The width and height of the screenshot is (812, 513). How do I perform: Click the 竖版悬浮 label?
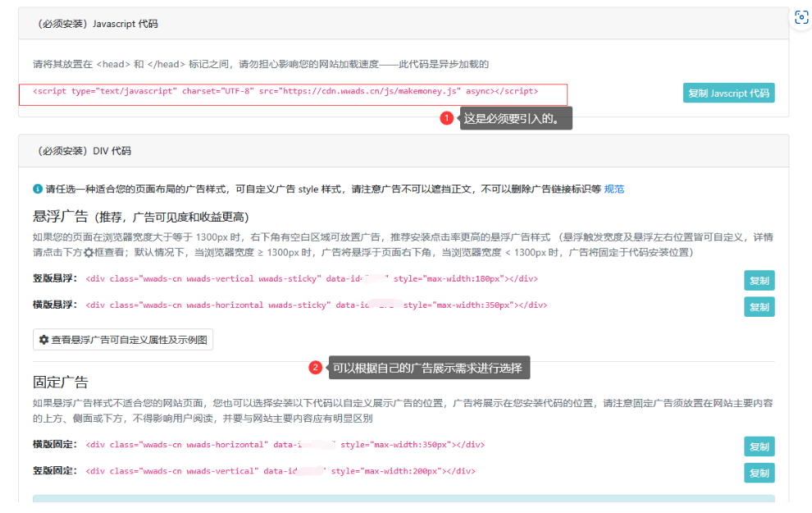coord(55,279)
